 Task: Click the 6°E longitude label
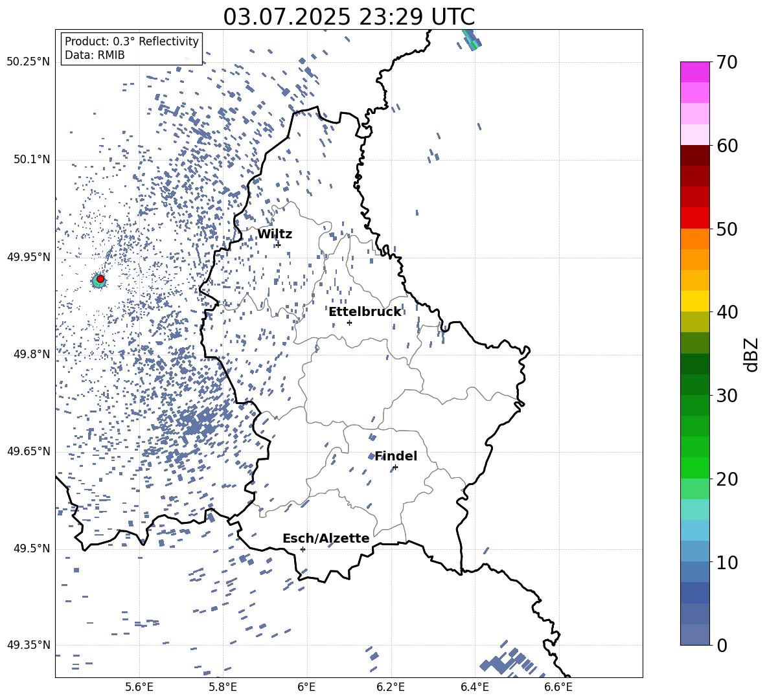click(x=306, y=687)
